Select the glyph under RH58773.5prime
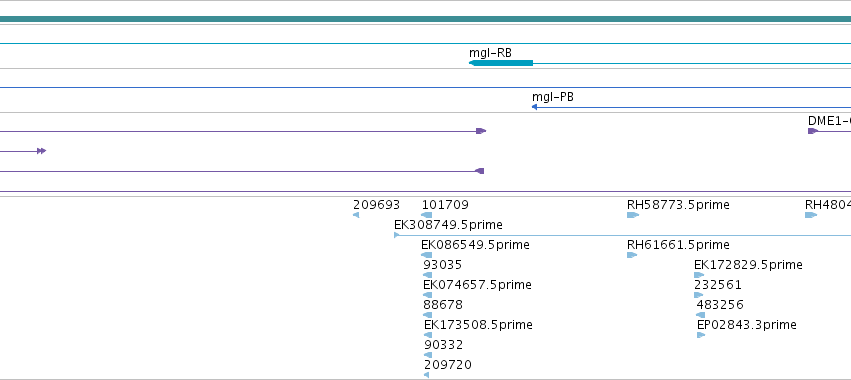 tap(633, 215)
